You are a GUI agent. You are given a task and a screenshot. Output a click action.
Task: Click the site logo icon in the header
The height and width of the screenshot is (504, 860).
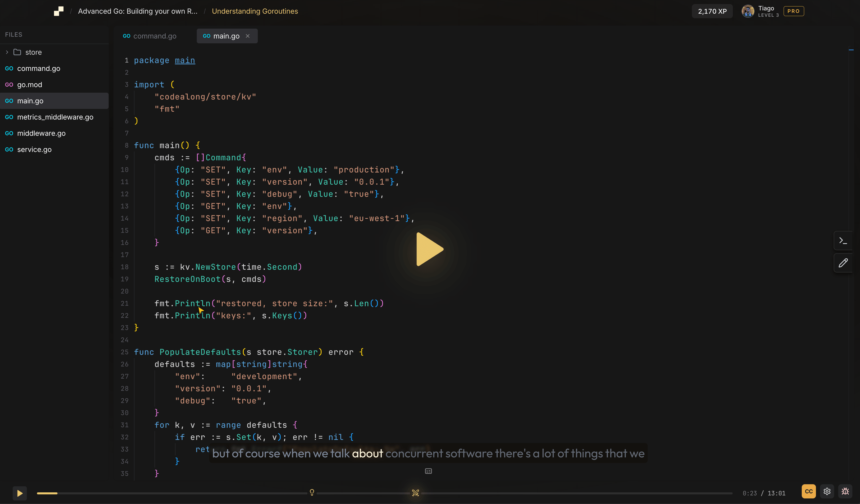[x=59, y=11]
